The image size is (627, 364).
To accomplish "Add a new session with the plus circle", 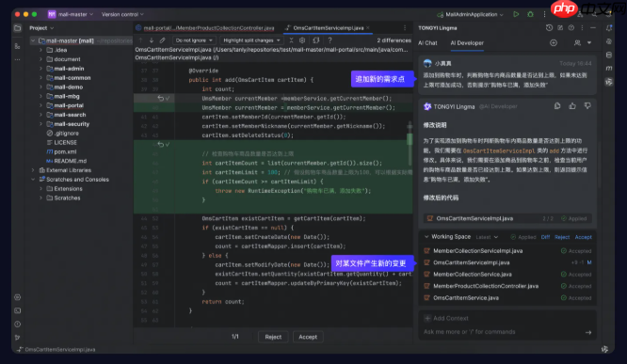I will point(554,42).
